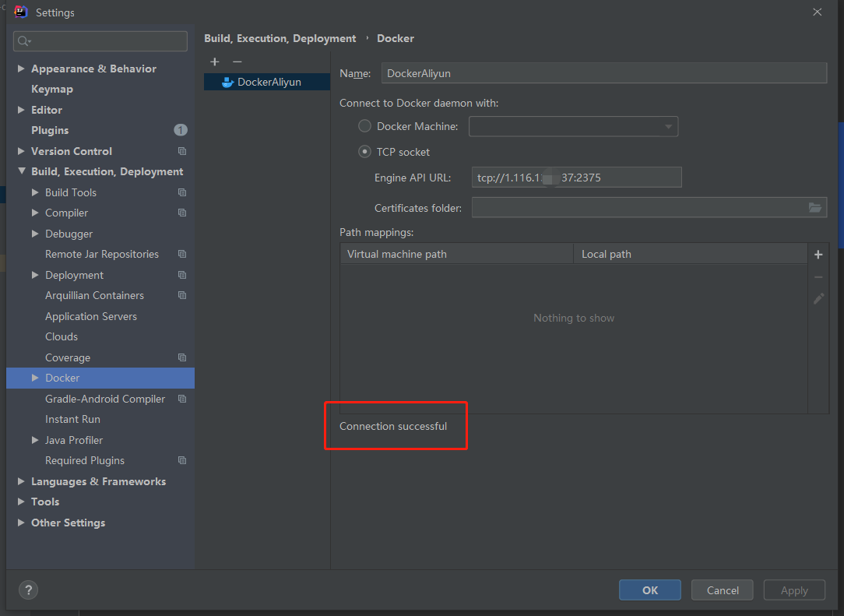Expand Build Tools subtree arrow
This screenshot has height=616, width=844.
[35, 192]
